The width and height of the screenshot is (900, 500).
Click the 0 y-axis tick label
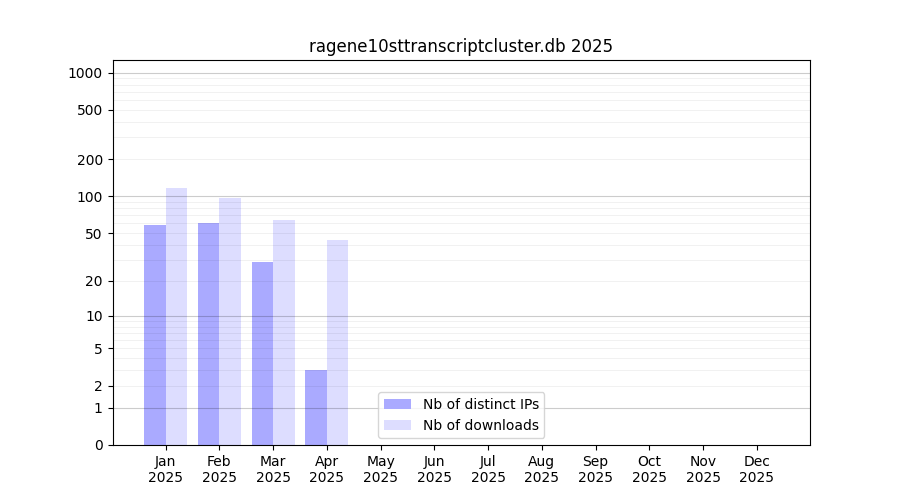click(x=98, y=445)
